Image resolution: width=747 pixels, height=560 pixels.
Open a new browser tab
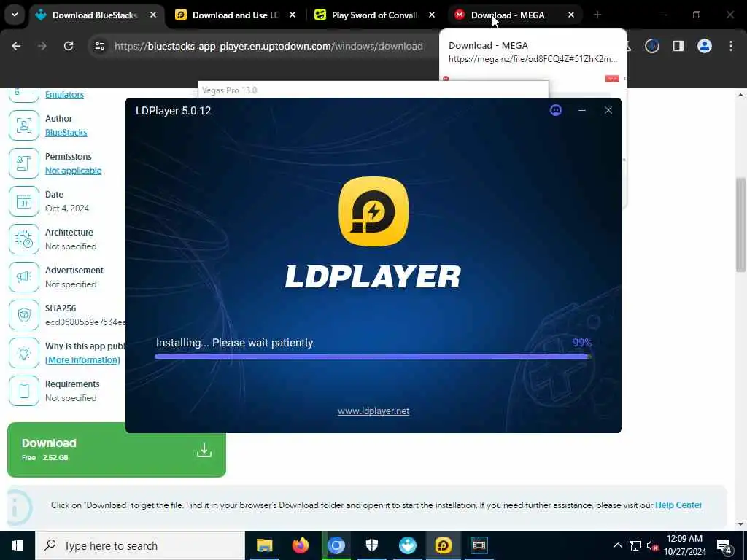[597, 15]
